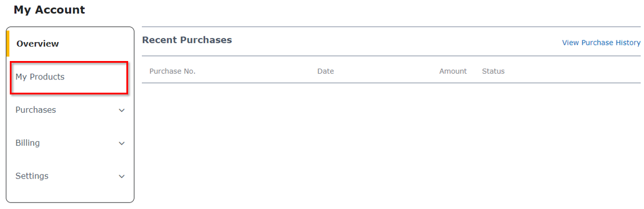Click the Date column header
644x209 pixels.
point(325,71)
